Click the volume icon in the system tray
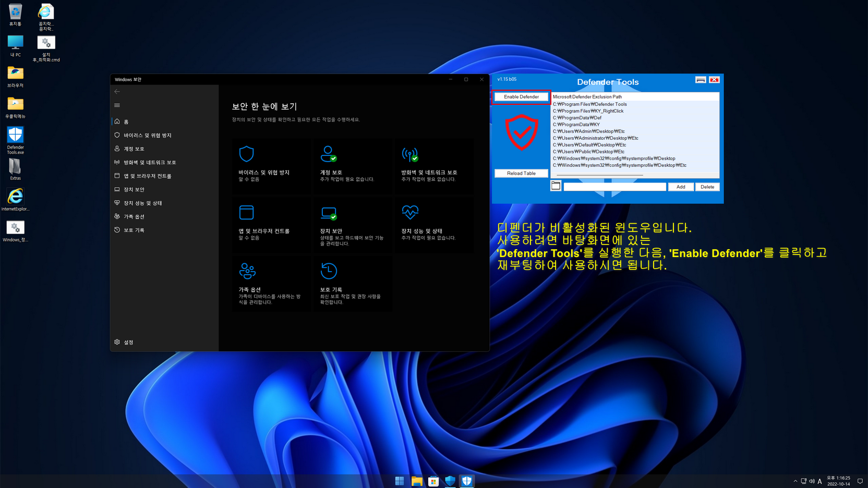 (x=812, y=481)
